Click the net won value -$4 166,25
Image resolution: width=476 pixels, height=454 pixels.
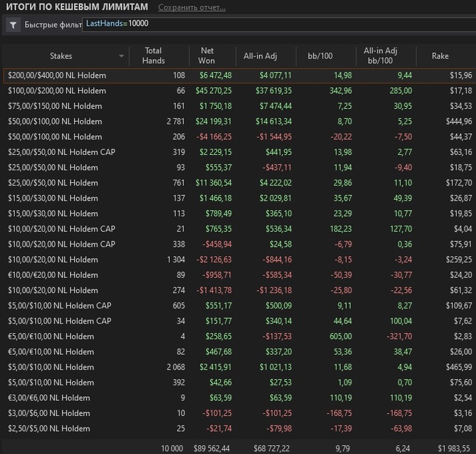(x=214, y=137)
